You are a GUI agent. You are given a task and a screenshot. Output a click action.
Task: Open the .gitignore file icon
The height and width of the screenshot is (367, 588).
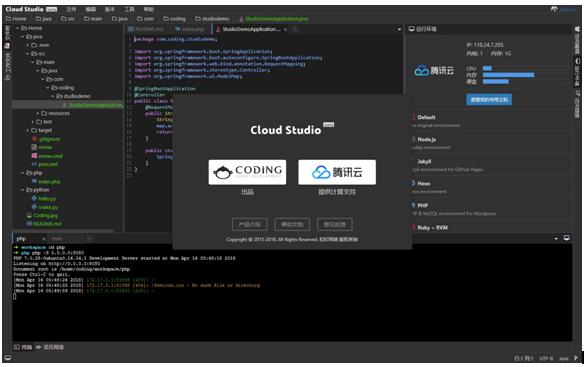(x=34, y=139)
